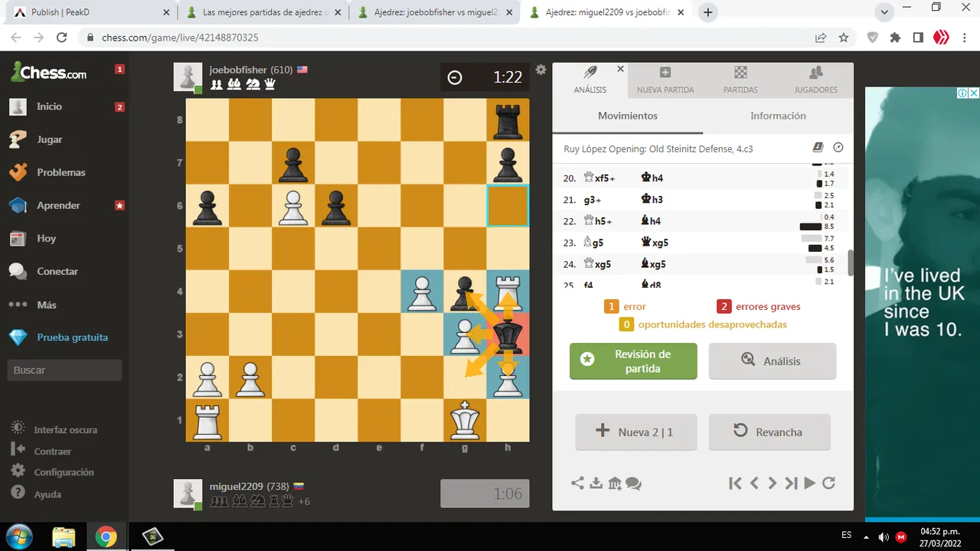Click the opening book icon
Screen dimensions: 980x551
[x=818, y=148]
